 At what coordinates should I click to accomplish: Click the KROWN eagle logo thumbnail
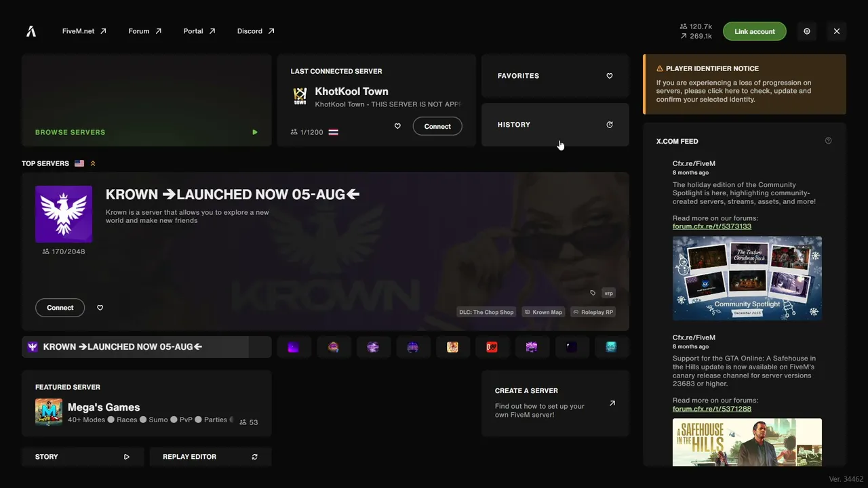[x=64, y=214]
